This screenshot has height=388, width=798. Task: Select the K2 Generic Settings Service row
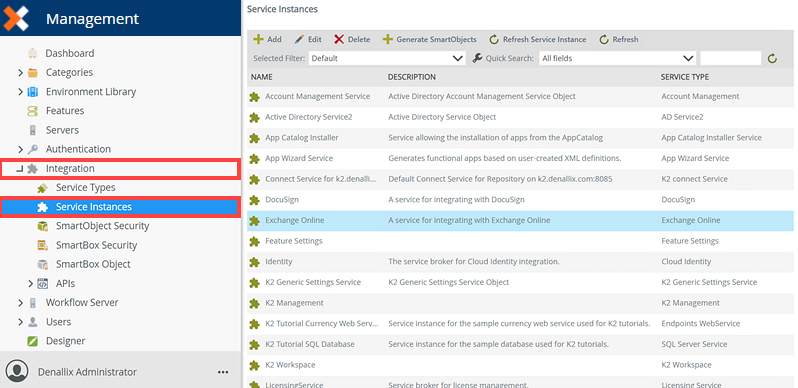521,283
